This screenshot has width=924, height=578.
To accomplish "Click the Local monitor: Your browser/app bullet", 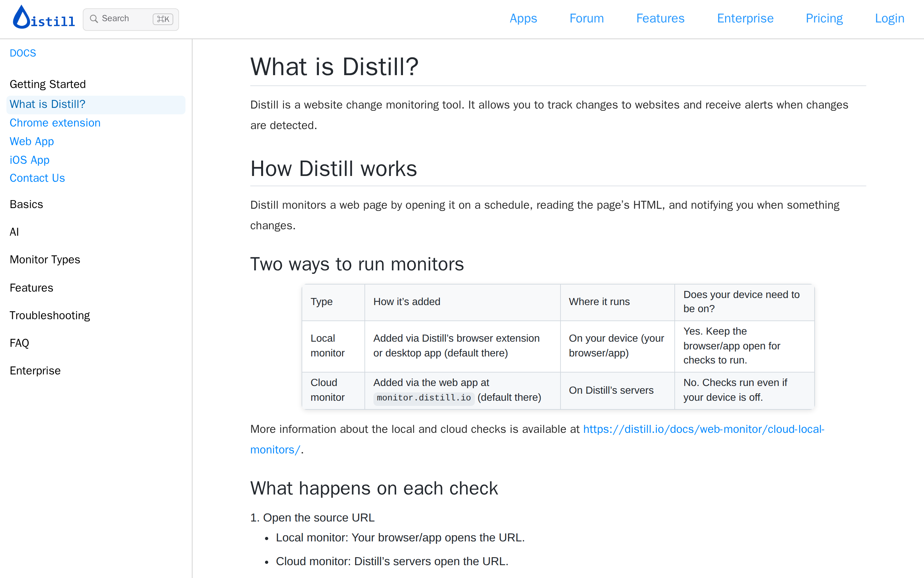I will pos(400,538).
